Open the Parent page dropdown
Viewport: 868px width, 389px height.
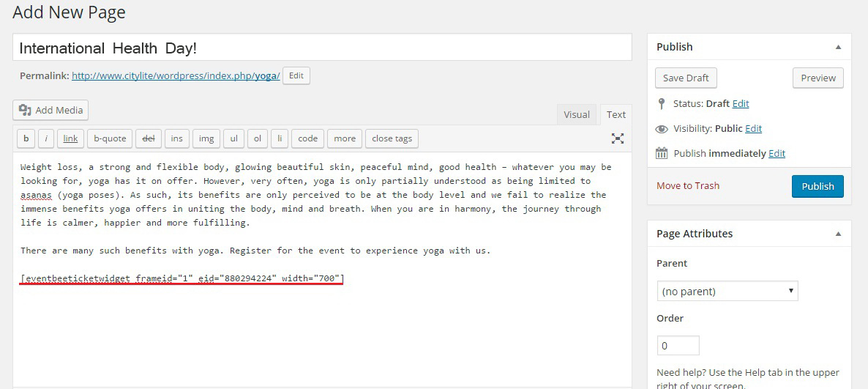click(x=727, y=291)
